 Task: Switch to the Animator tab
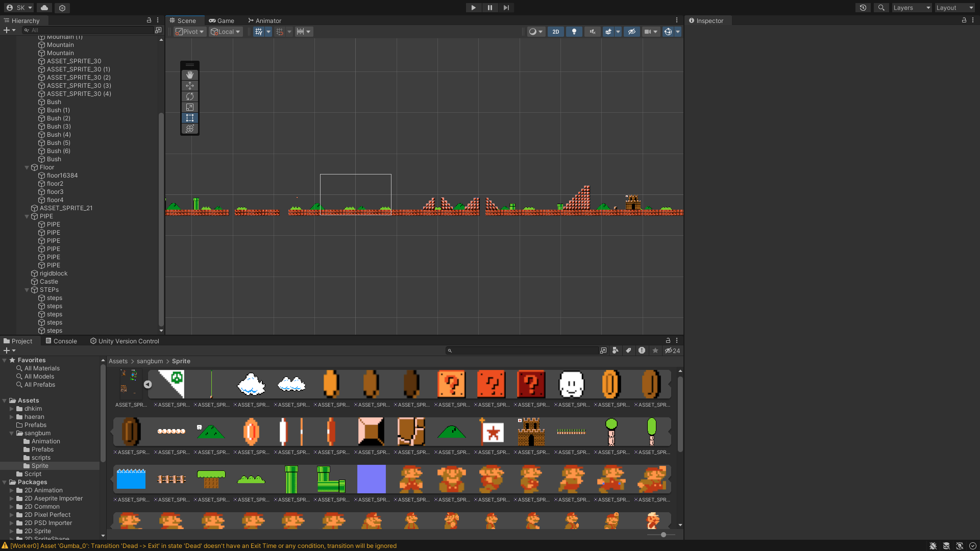tap(264, 20)
